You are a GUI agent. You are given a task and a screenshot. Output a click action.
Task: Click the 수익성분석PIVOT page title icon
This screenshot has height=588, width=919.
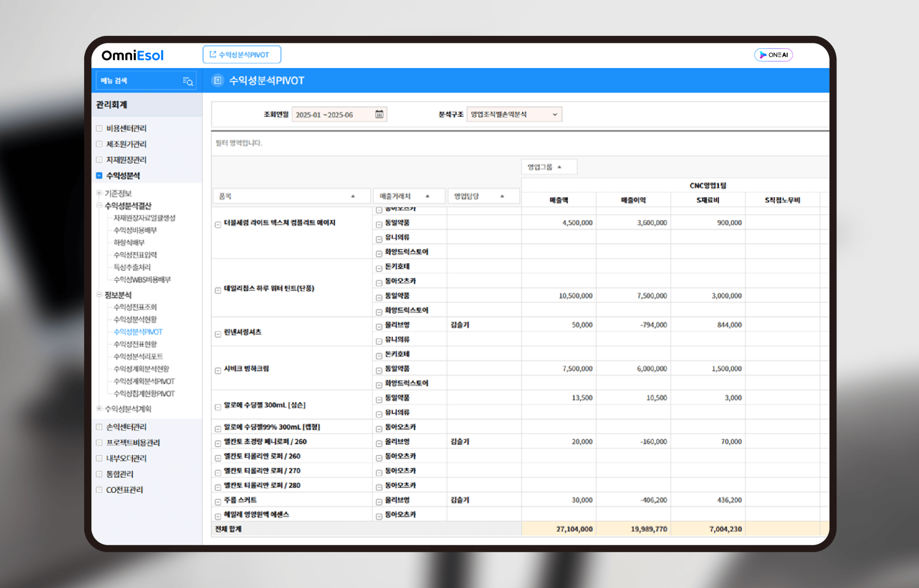217,80
